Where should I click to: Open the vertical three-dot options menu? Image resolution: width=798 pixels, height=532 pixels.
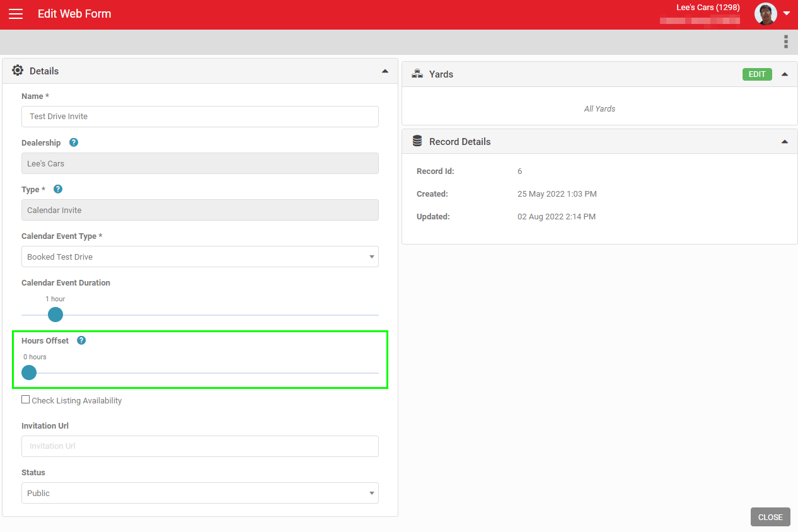786,42
